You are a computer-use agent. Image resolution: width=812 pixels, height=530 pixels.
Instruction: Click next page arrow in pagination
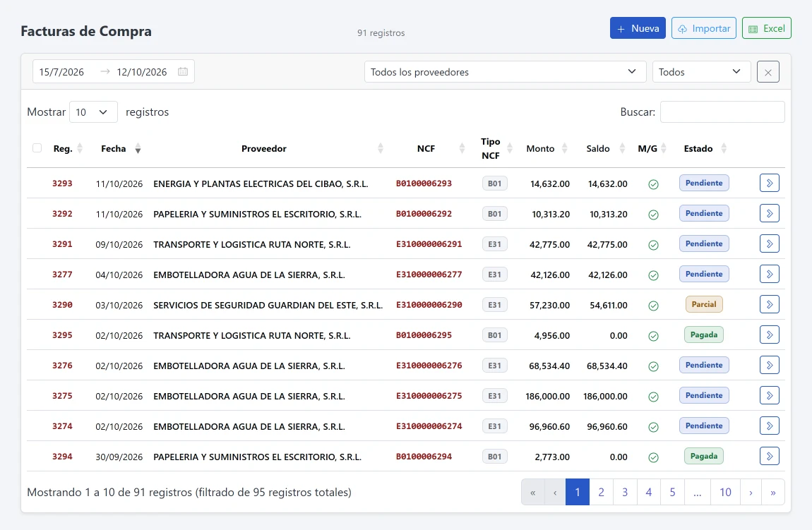click(751, 492)
